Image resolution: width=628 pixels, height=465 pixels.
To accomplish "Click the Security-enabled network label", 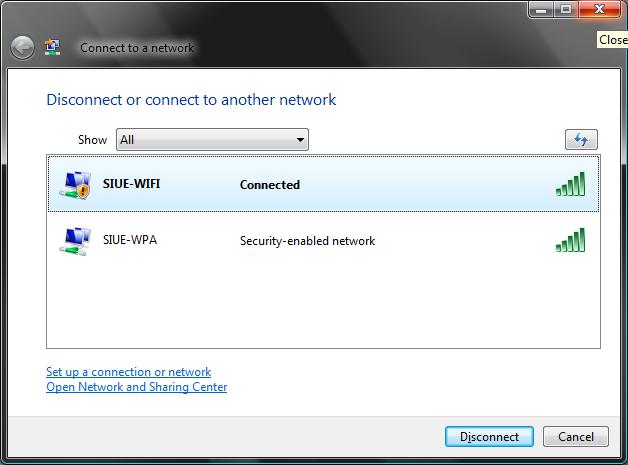I will tap(307, 241).
